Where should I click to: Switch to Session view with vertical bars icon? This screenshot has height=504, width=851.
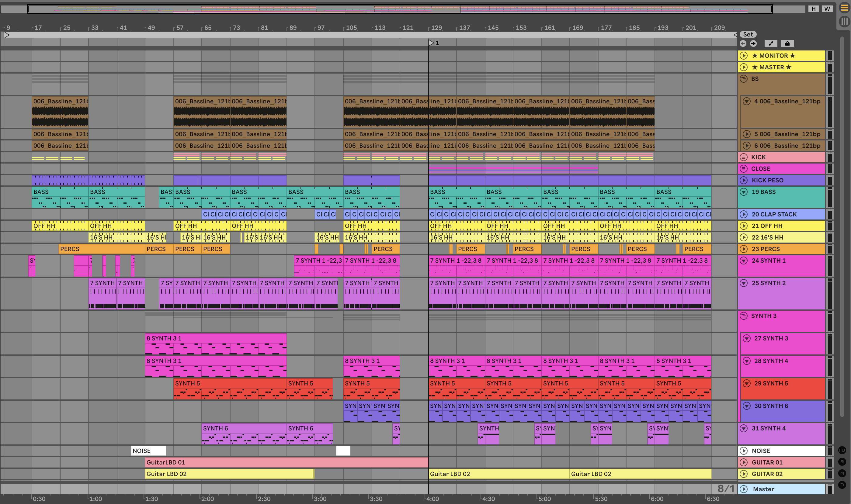pyautogui.click(x=844, y=21)
